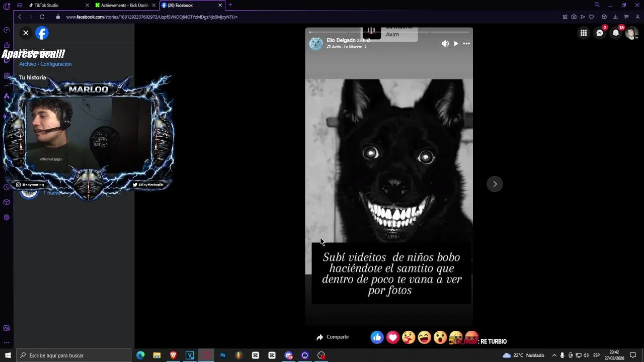Open the account profile dropdown
644x362 pixels.
pos(631,33)
